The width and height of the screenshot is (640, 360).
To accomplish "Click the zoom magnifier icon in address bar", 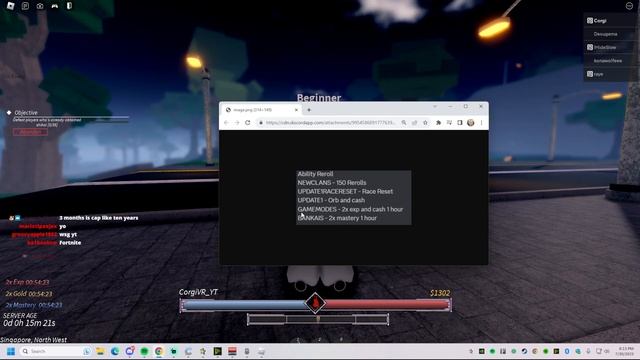I will 404,122.
